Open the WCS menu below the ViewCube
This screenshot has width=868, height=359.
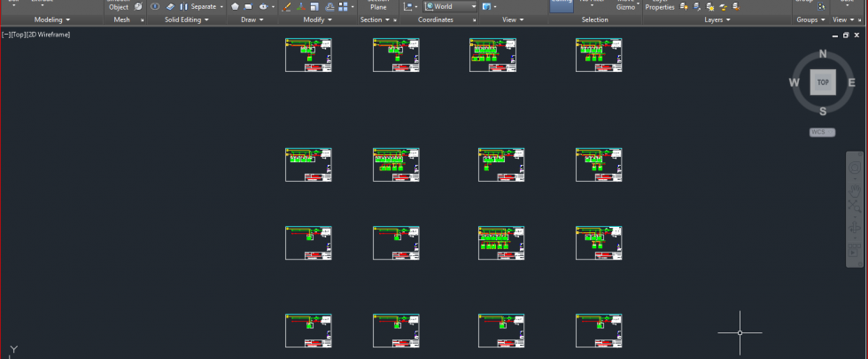(x=822, y=132)
